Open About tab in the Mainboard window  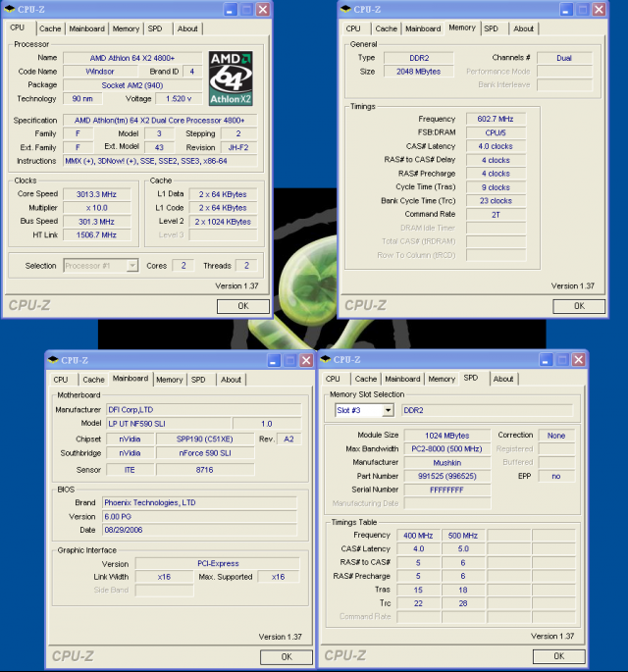tap(231, 380)
